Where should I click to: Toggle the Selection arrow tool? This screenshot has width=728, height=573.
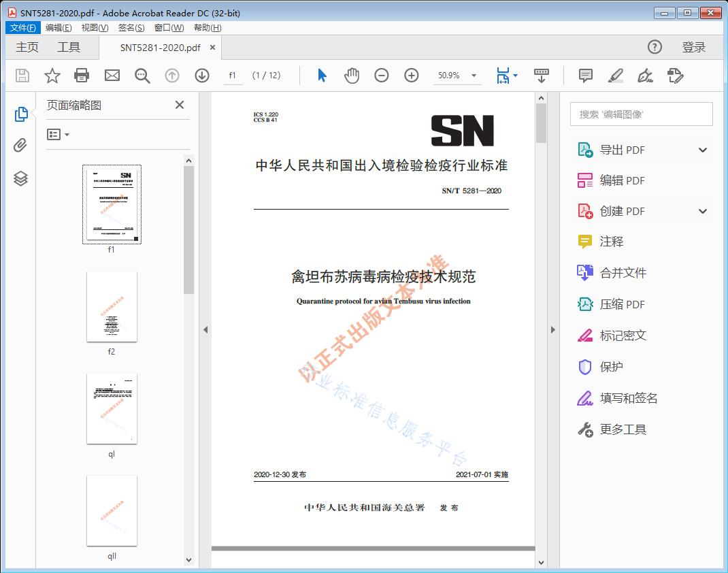click(321, 76)
